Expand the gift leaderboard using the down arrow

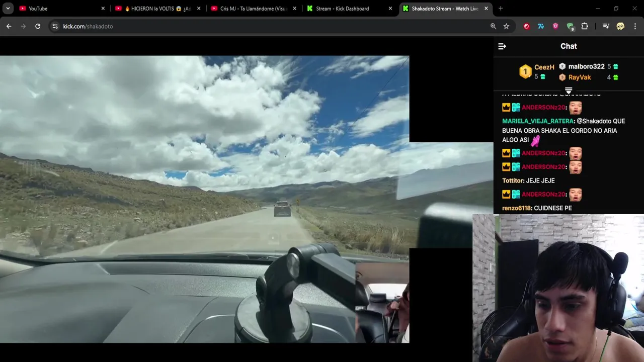point(569,90)
